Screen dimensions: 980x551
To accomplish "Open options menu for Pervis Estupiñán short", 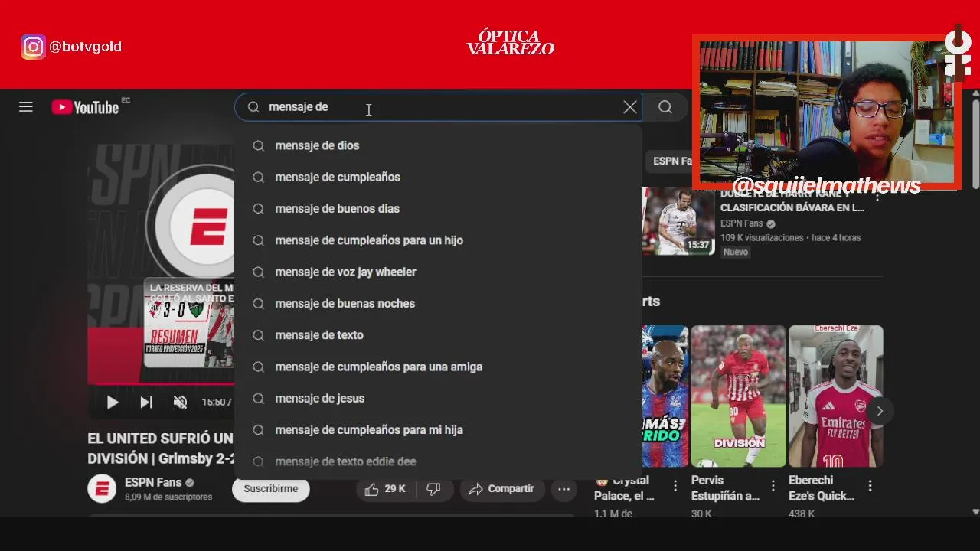I will pos(773,486).
